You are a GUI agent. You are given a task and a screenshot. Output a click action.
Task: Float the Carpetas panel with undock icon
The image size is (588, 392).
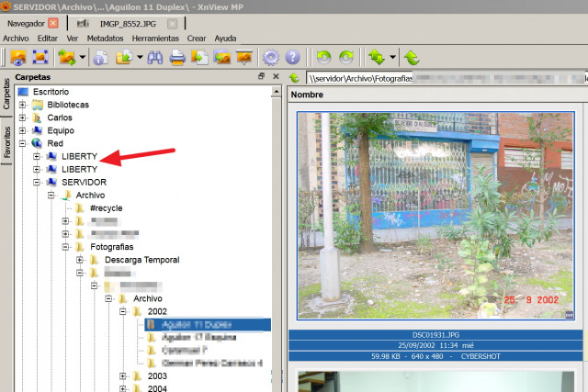261,76
